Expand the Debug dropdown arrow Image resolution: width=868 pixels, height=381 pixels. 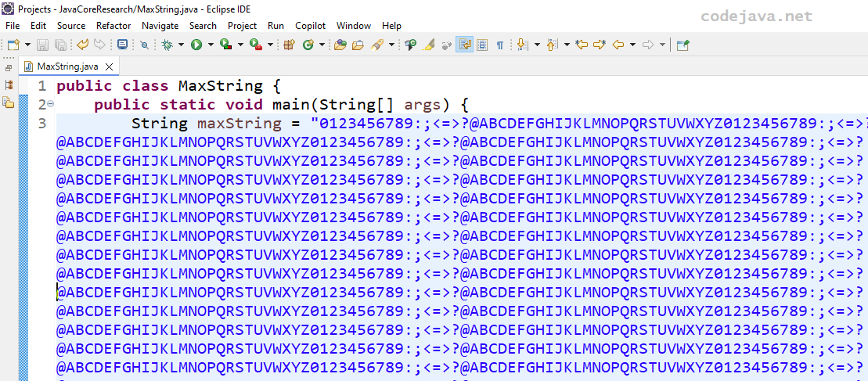coord(181,45)
